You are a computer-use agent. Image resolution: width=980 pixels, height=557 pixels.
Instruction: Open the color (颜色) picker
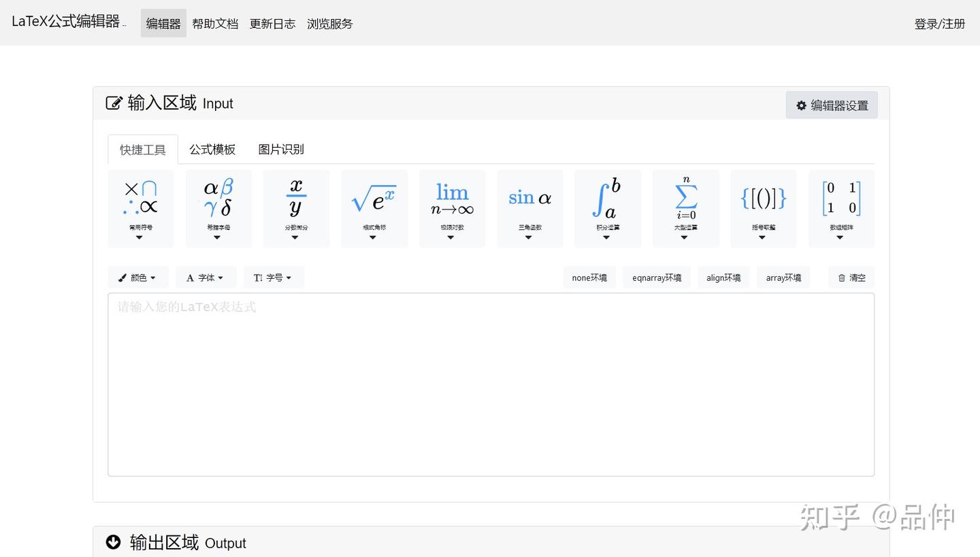tap(137, 277)
